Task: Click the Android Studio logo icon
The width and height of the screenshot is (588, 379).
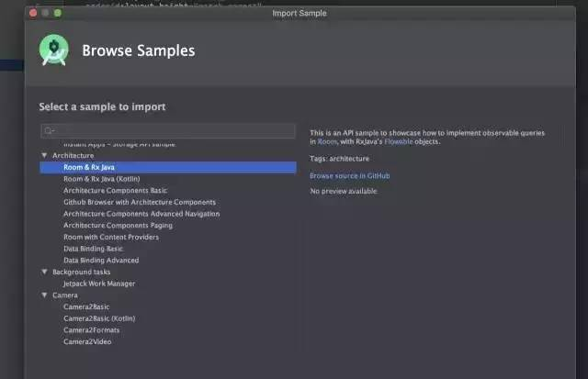Action: click(53, 50)
